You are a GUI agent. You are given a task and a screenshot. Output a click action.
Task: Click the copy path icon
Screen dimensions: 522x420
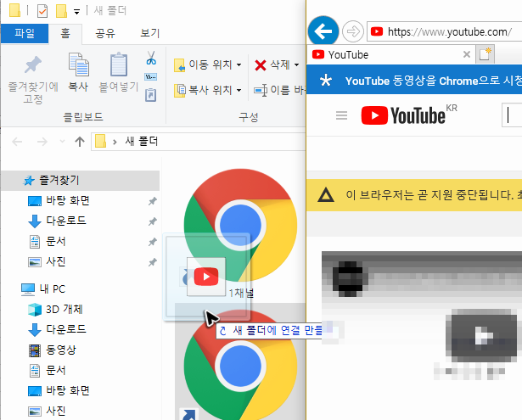click(x=151, y=77)
